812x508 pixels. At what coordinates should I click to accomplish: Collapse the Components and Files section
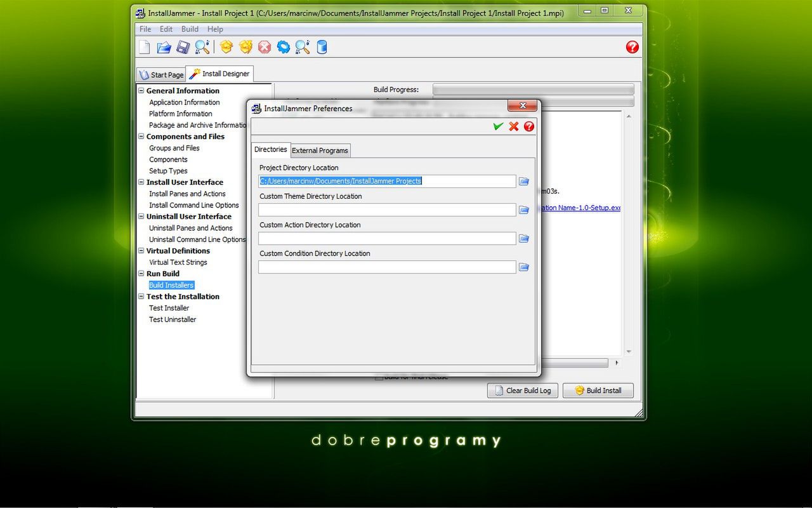click(141, 137)
